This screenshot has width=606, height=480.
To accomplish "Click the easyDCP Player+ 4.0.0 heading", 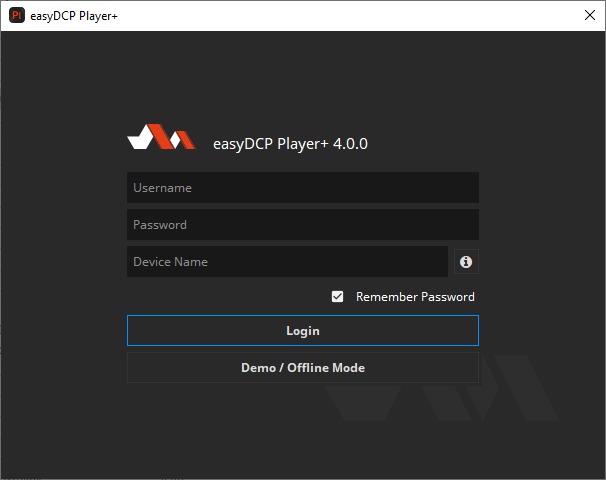I will click(x=290, y=143).
